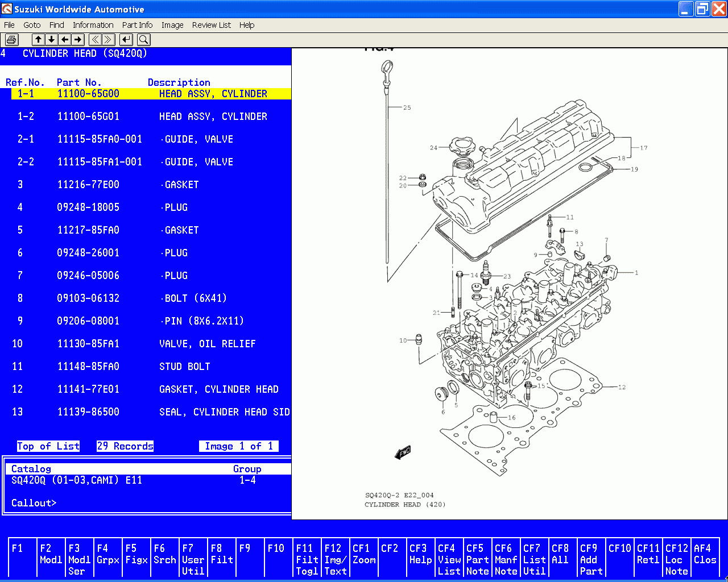Click the F4 Grpx function key
The image size is (728, 582).
point(108,558)
